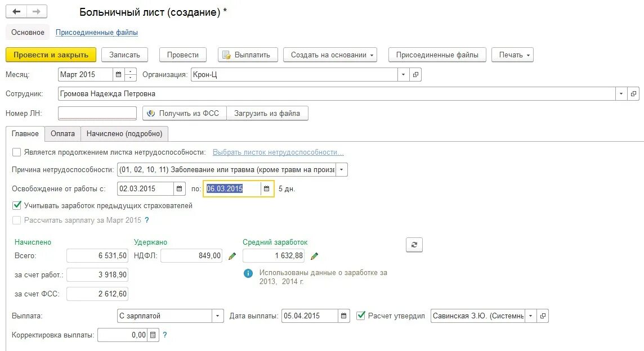The height and width of the screenshot is (351, 644).
Task: Expand the Причина нетрудоспособности dropdown
Action: [x=342, y=169]
